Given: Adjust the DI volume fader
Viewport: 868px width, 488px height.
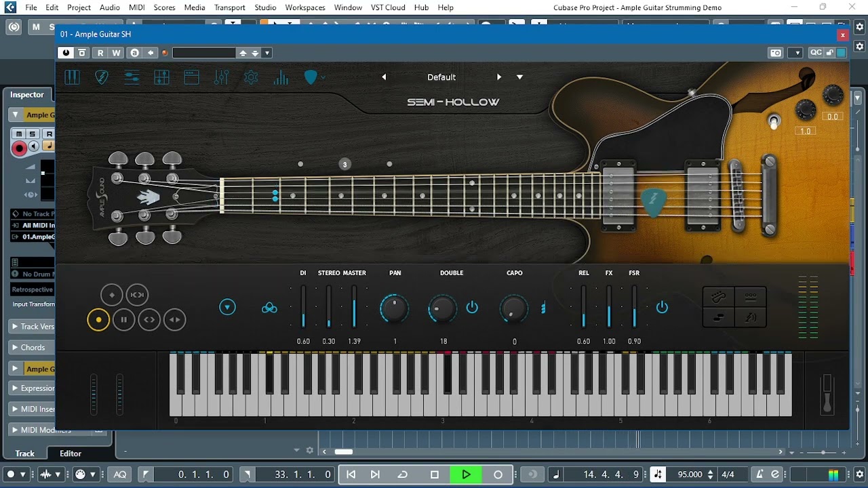Looking at the screenshot, I should pos(303,308).
